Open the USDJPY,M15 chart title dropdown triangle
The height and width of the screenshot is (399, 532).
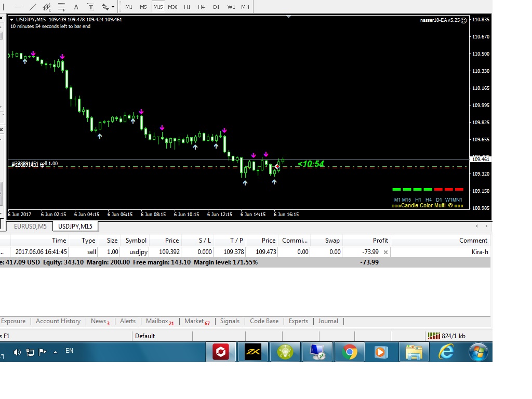click(x=12, y=20)
